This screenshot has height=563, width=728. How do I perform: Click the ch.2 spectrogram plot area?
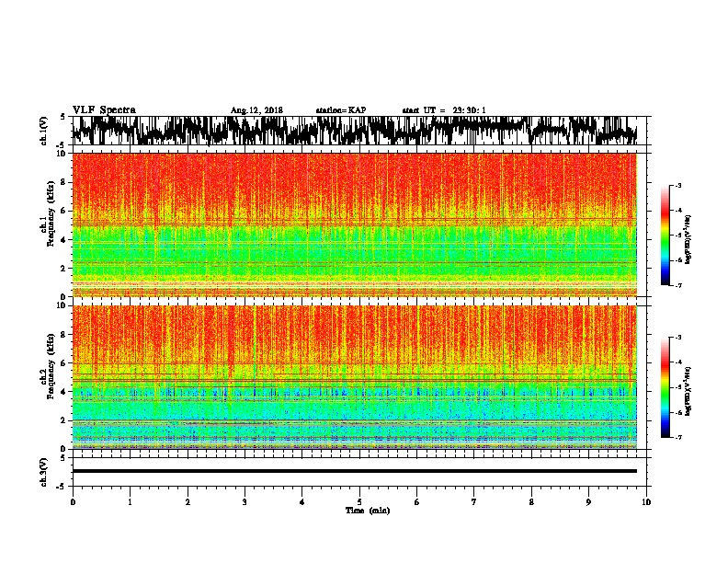coord(355,377)
